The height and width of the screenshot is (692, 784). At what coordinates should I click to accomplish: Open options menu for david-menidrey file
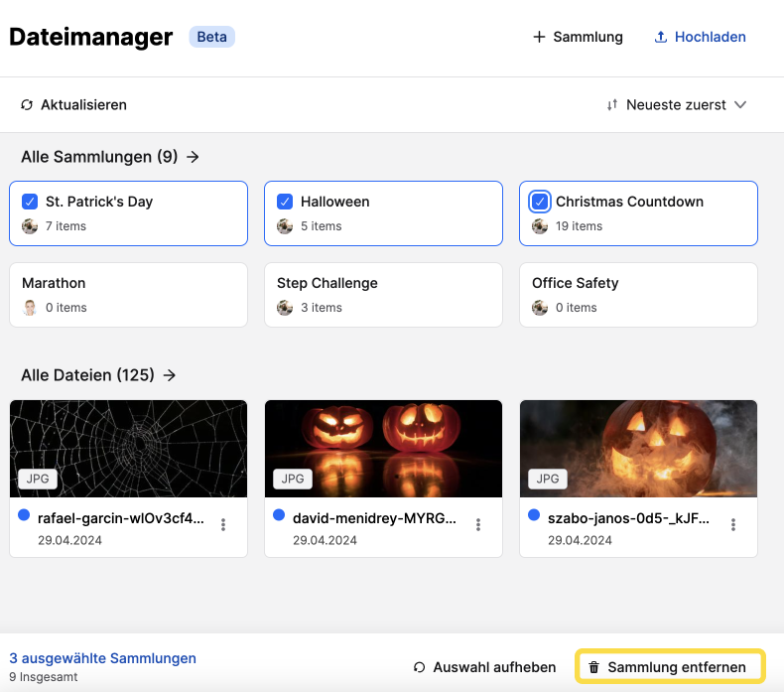(478, 524)
